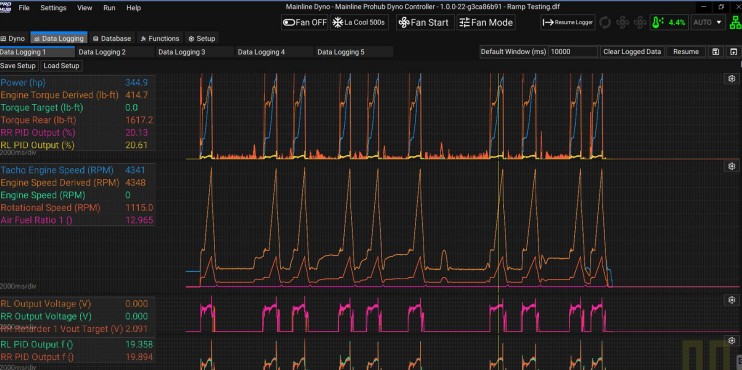Click the Default Window (ms) input field
This screenshot has width=742, height=370.
pyautogui.click(x=573, y=52)
